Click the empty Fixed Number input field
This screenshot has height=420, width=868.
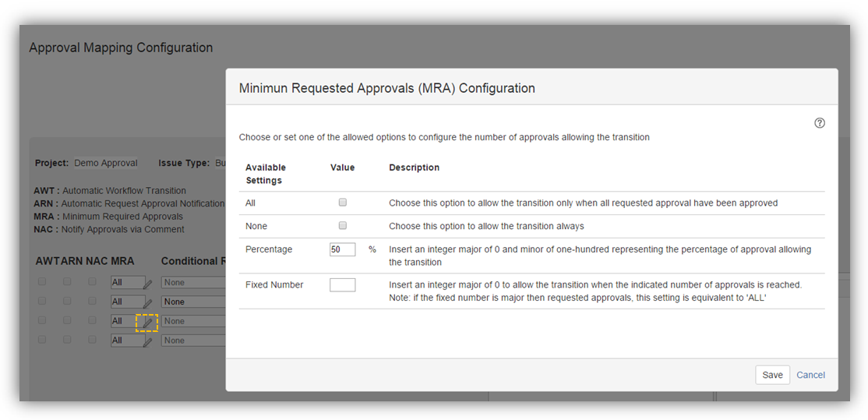(342, 285)
